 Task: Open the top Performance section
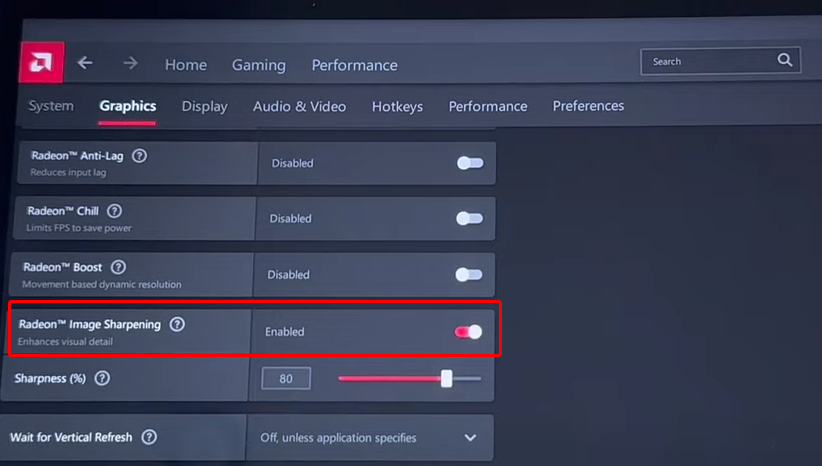click(x=354, y=65)
